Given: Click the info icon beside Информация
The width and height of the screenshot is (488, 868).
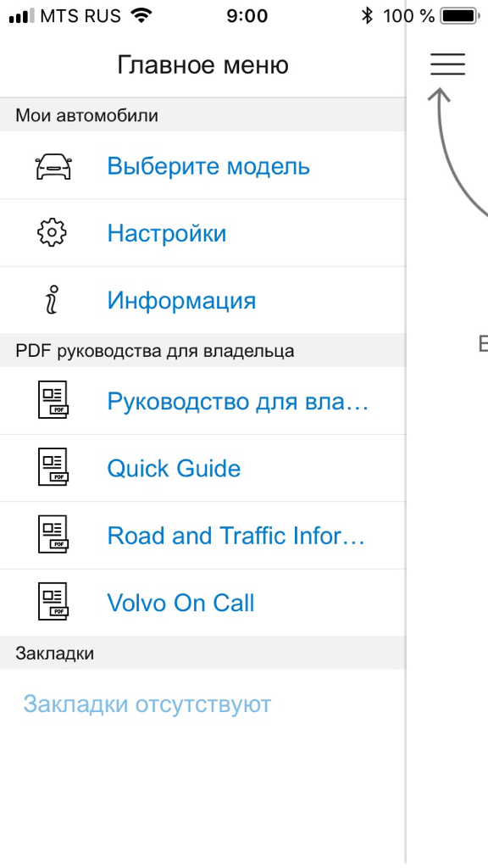Looking at the screenshot, I should 52,301.
